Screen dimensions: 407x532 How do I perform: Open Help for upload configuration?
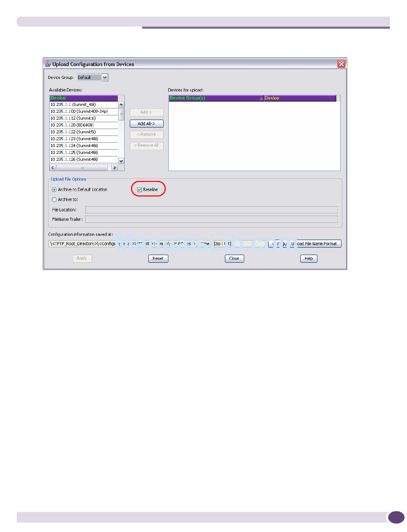click(x=308, y=259)
